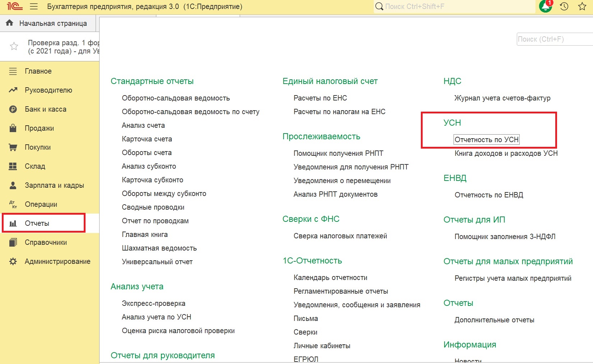The width and height of the screenshot is (593, 364).
Task: Open Оборотно-сальдовая ведомость по счету
Action: (190, 112)
